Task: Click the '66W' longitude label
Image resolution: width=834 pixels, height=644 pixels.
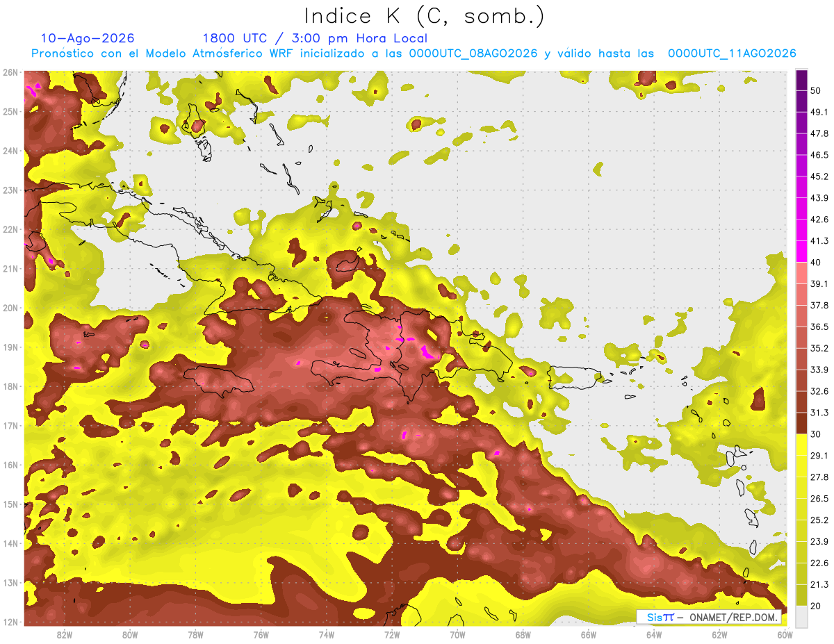Action: (x=589, y=634)
